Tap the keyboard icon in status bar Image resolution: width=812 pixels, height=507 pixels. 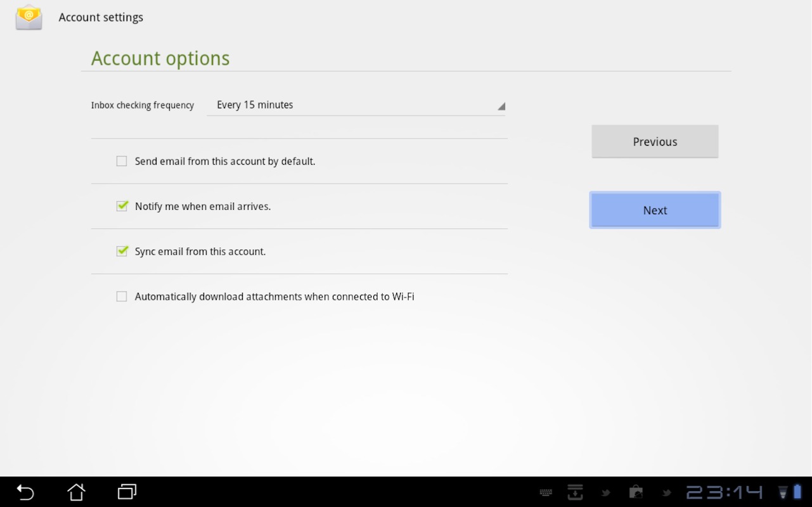coord(546,492)
